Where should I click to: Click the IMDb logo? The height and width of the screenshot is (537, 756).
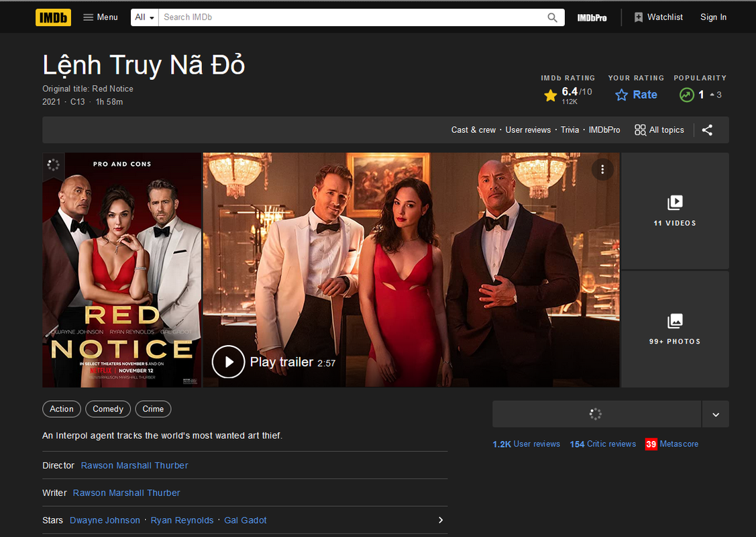pyautogui.click(x=53, y=17)
